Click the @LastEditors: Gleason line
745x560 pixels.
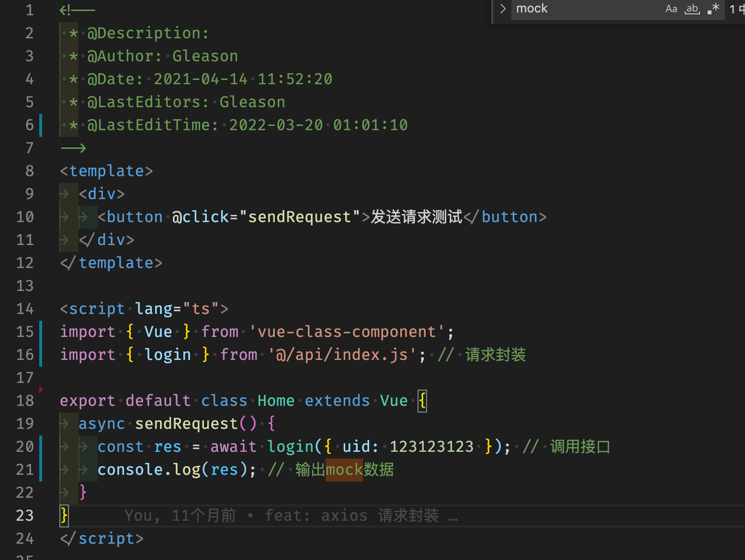pyautogui.click(x=177, y=102)
